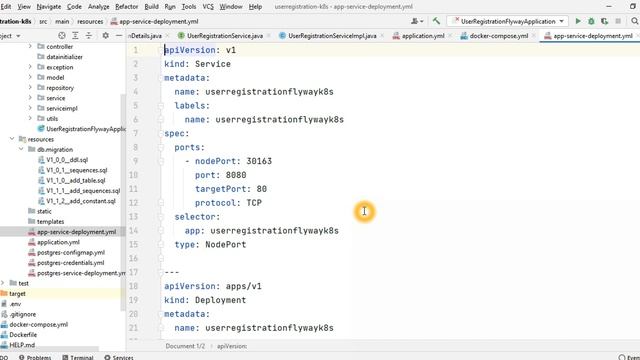Expand the test folder
Screen dimensions: 640x360
click(x=3, y=283)
